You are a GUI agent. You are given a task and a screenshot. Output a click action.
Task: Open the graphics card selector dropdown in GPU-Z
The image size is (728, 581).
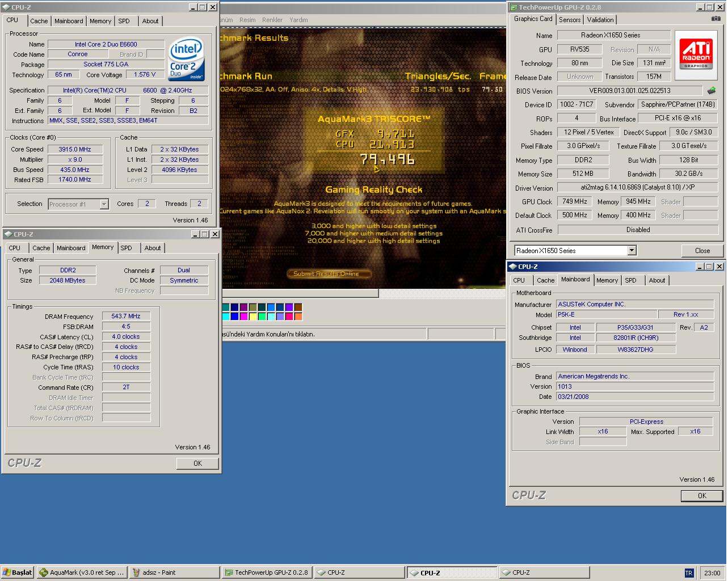(x=632, y=251)
